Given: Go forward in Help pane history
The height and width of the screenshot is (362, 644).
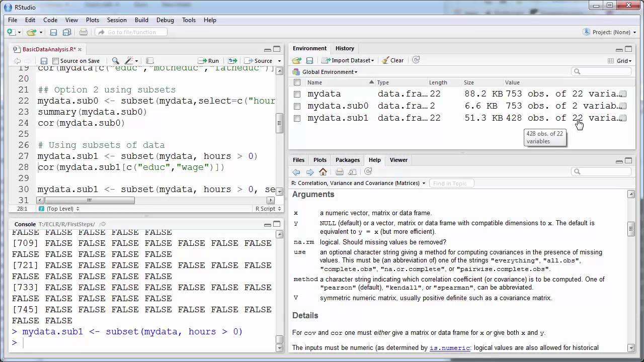Looking at the screenshot, I should [x=310, y=172].
